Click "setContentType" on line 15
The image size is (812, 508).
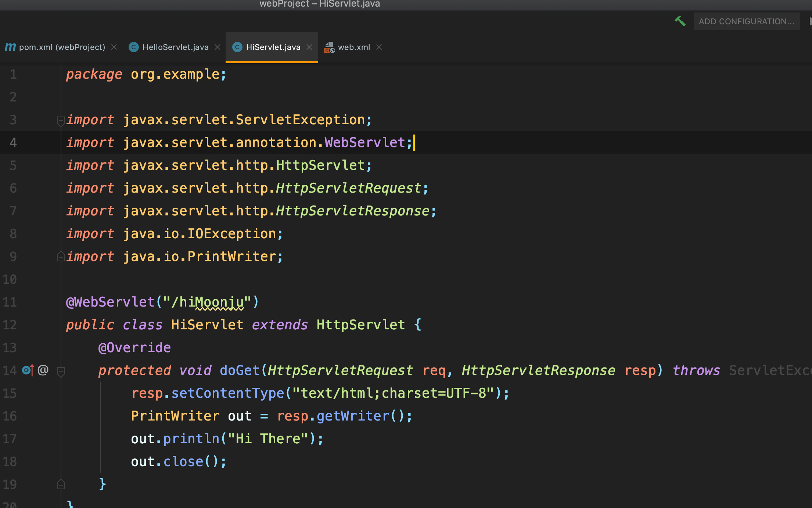tap(228, 393)
